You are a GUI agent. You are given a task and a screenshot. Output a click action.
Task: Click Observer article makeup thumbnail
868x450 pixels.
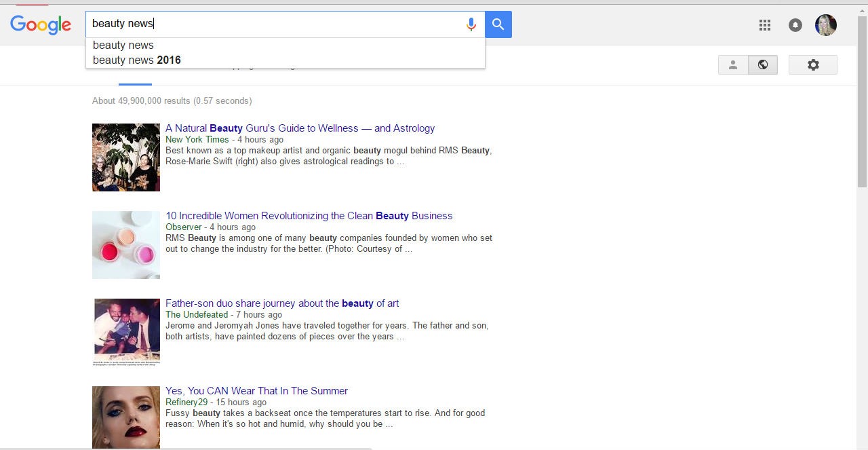pos(126,245)
